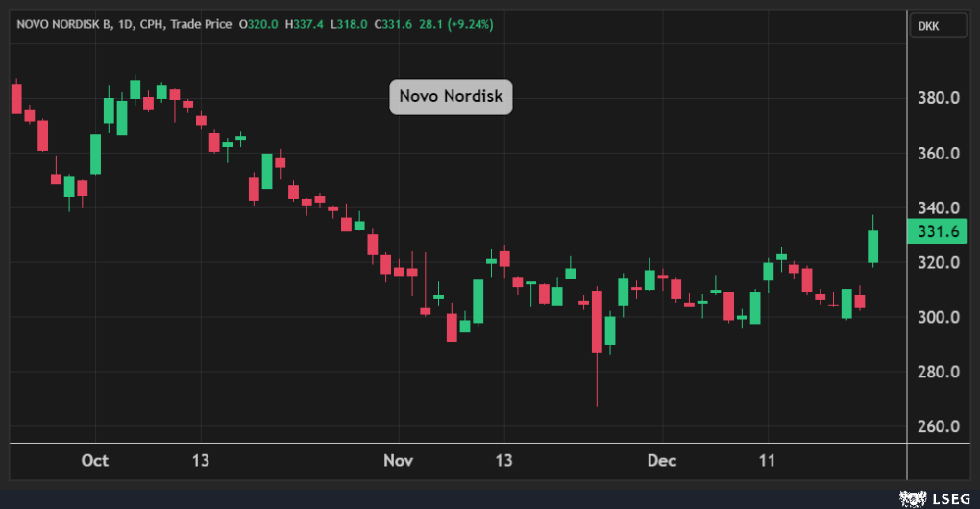
Task: Click the 13 date label between Oct and Nov
Action: coord(201,461)
